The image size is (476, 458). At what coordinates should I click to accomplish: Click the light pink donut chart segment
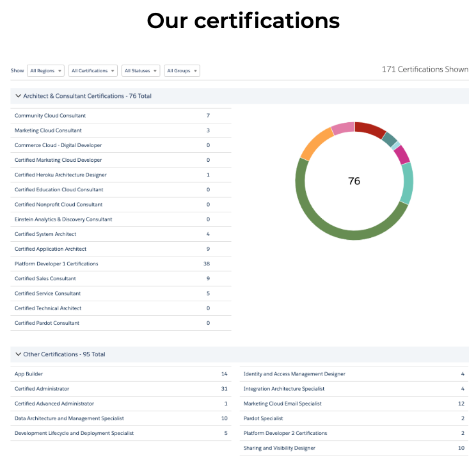point(343,127)
